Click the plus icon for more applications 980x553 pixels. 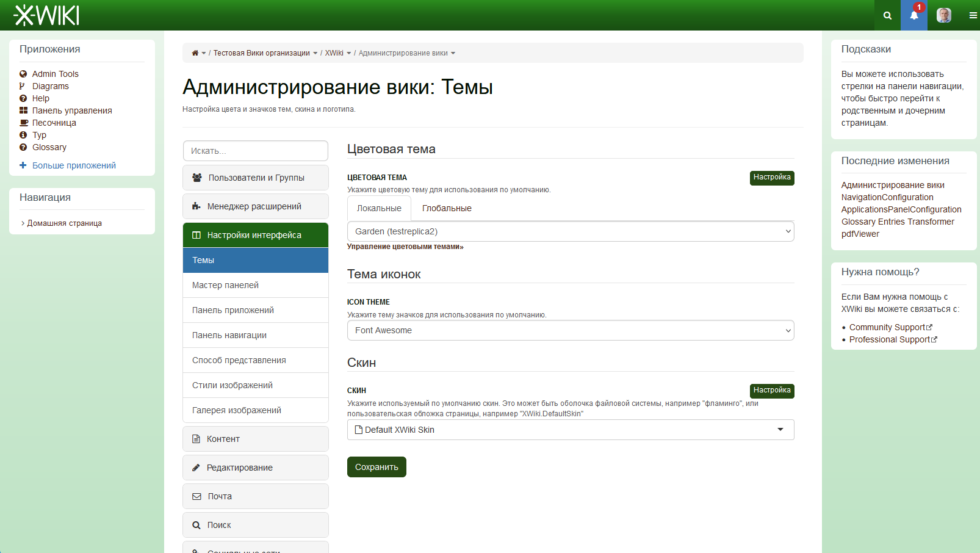23,165
